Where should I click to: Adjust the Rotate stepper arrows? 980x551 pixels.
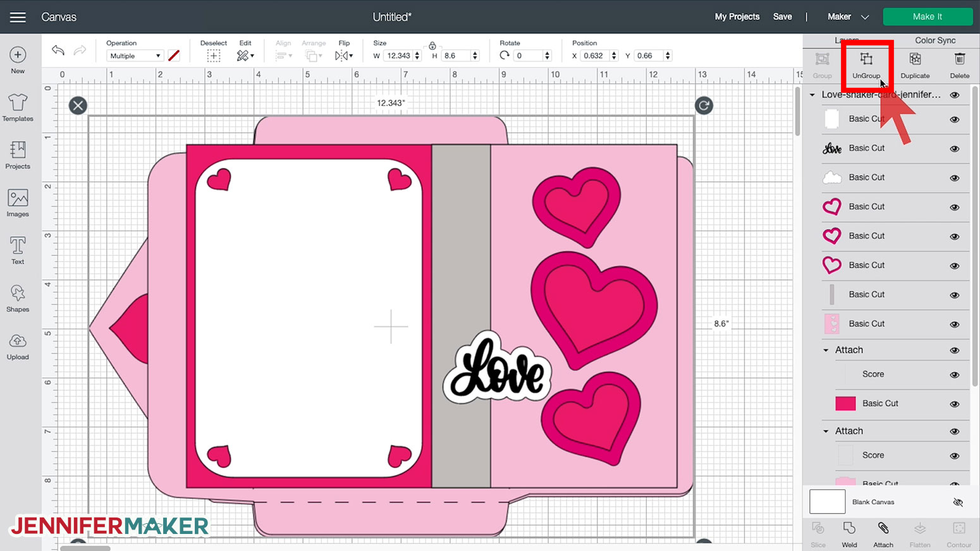548,56
